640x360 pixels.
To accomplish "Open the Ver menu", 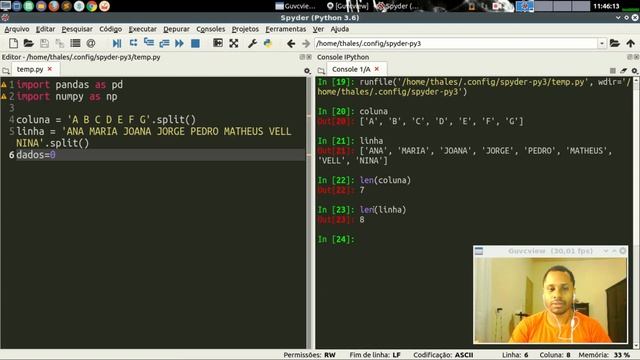I will pyautogui.click(x=318, y=29).
